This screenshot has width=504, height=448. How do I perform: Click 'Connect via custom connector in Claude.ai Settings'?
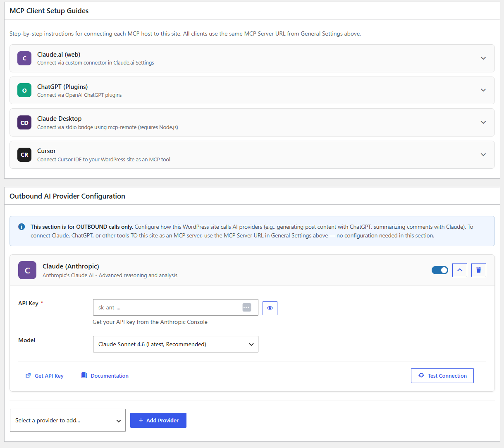coord(96,63)
